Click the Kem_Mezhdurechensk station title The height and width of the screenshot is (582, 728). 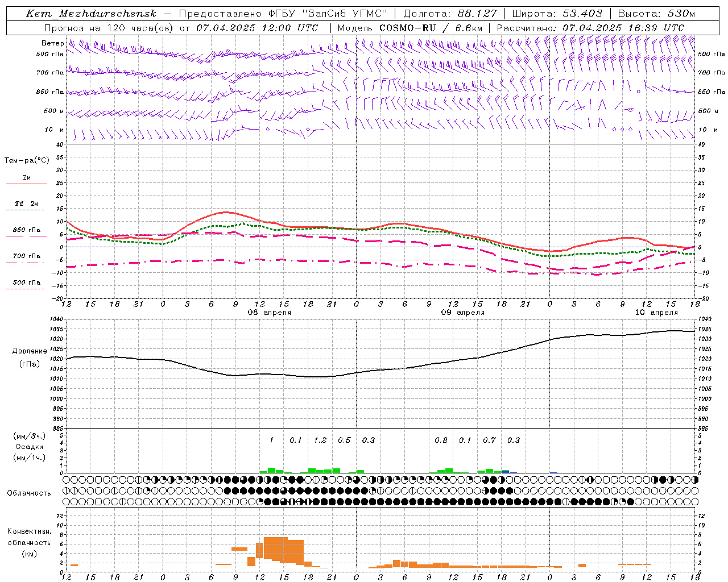91,14
